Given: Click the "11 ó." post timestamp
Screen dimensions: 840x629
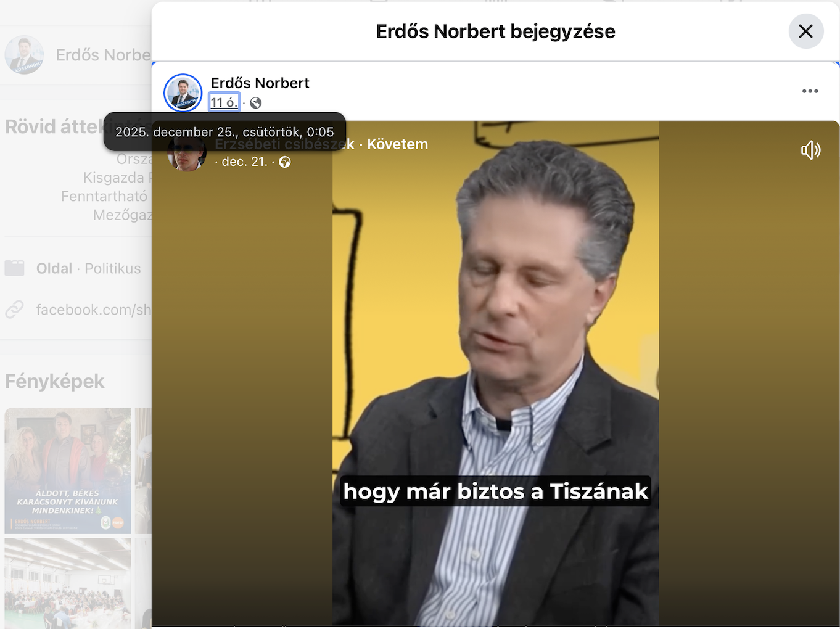Looking at the screenshot, I should (224, 102).
